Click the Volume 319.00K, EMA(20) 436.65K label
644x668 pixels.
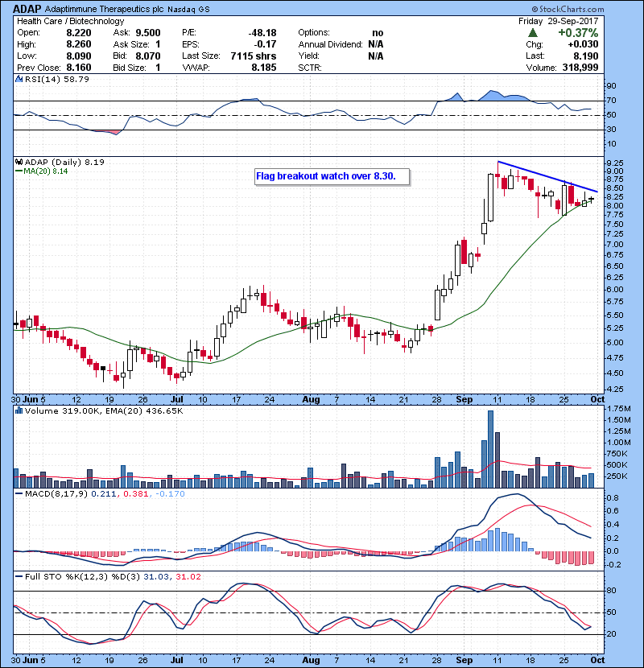tap(104, 410)
